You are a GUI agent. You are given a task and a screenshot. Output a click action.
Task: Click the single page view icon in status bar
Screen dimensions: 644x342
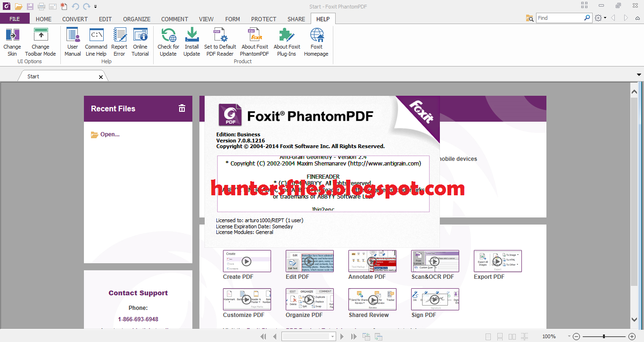tap(488, 336)
